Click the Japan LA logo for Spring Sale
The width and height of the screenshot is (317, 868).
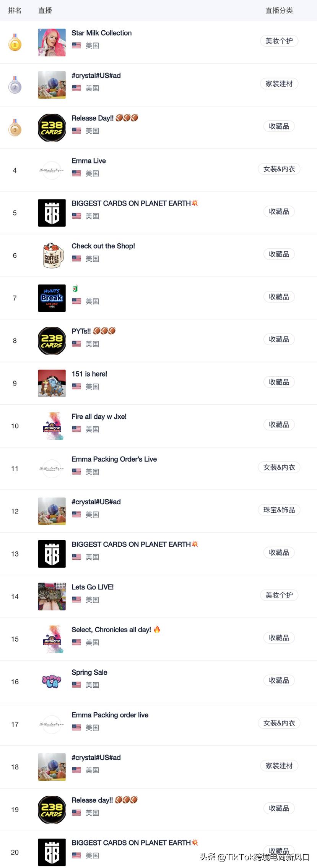tap(52, 682)
